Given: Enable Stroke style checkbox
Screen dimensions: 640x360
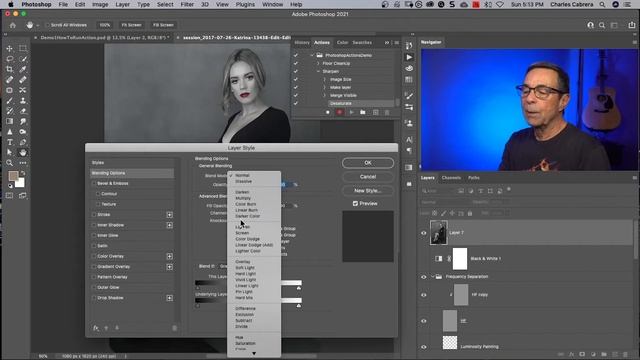Looking at the screenshot, I should [94, 215].
